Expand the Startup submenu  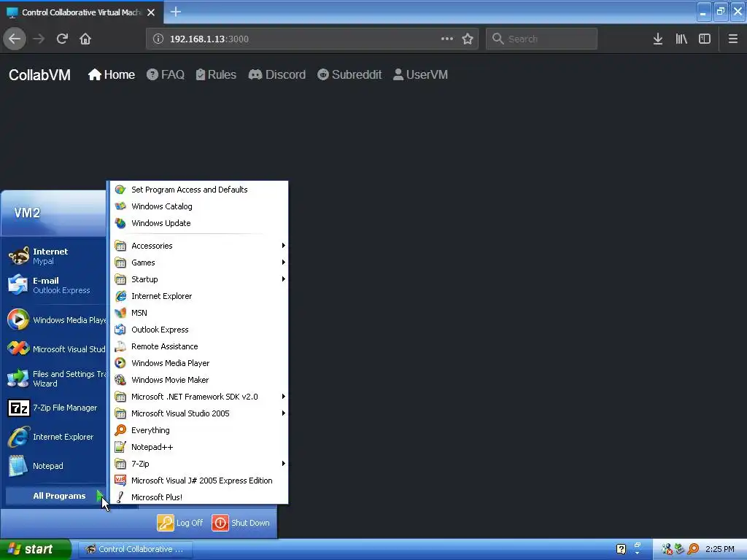199,279
